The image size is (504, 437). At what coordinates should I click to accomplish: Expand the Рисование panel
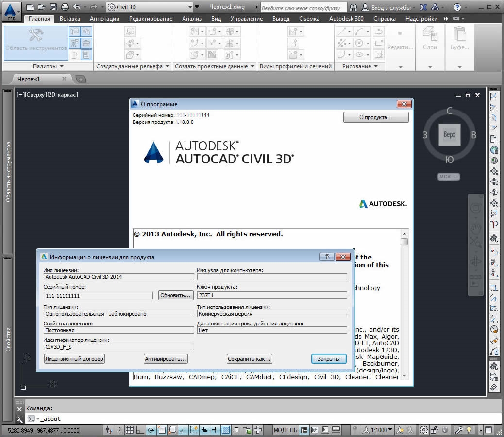coord(360,66)
